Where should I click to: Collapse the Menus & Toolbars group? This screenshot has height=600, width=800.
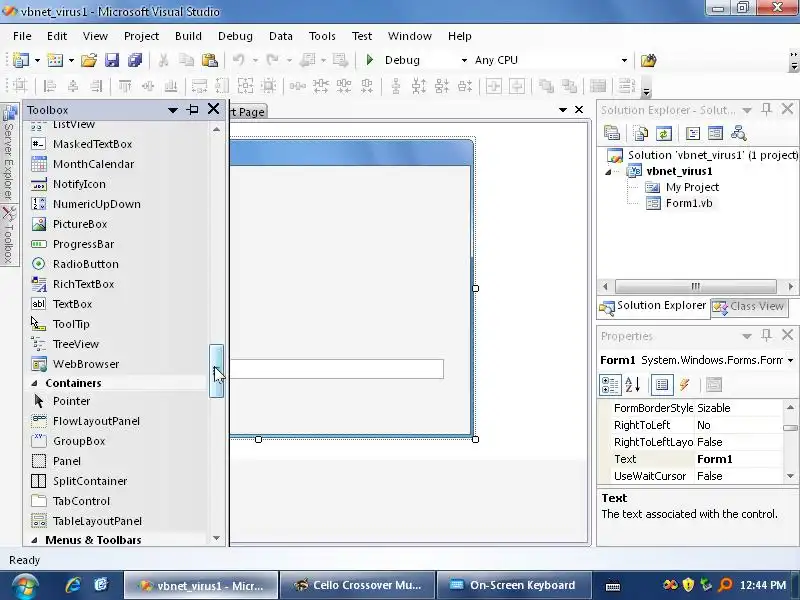[34, 540]
